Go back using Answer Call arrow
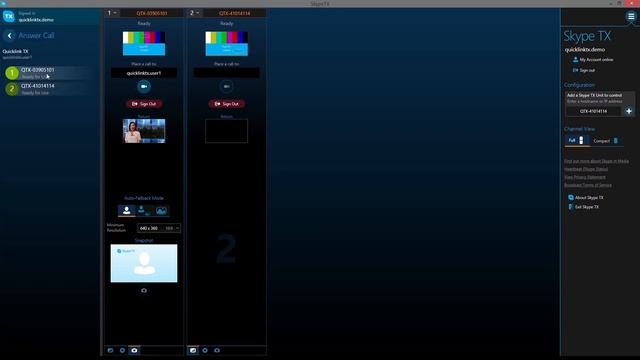640x360 pixels. pos(9,36)
